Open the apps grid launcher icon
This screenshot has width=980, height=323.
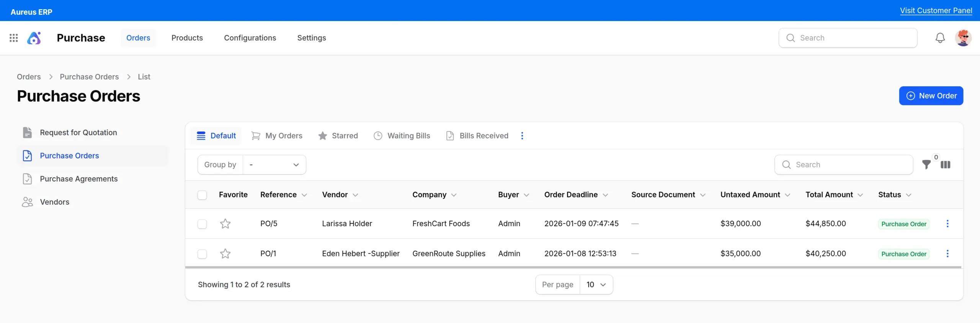(x=14, y=38)
